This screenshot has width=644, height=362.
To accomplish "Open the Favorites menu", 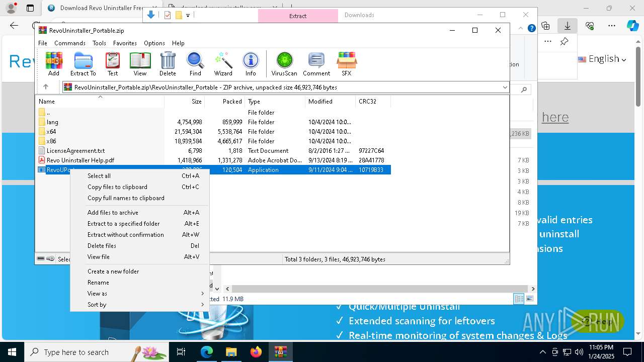I will tap(125, 43).
